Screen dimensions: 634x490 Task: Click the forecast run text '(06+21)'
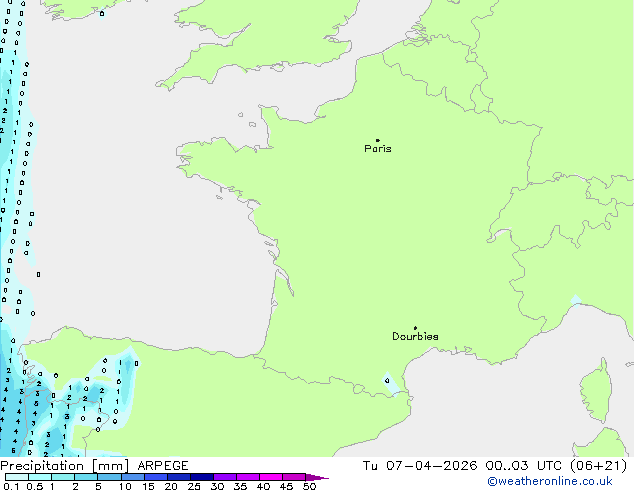click(x=598, y=466)
